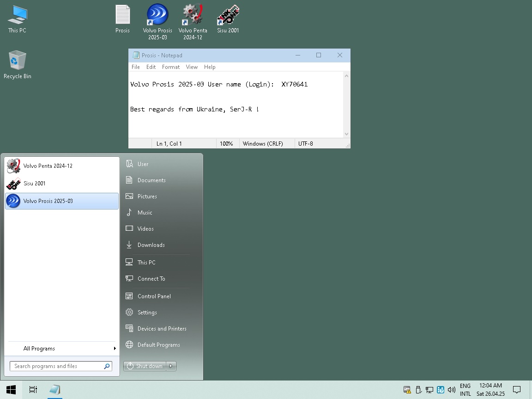
Task: Open Notepad Help menu
Action: pyautogui.click(x=210, y=67)
